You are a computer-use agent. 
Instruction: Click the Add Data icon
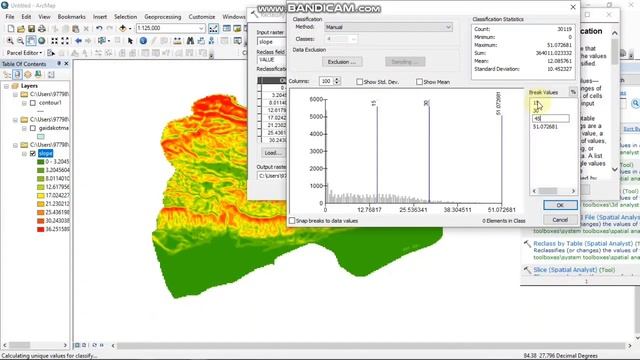coord(122,29)
